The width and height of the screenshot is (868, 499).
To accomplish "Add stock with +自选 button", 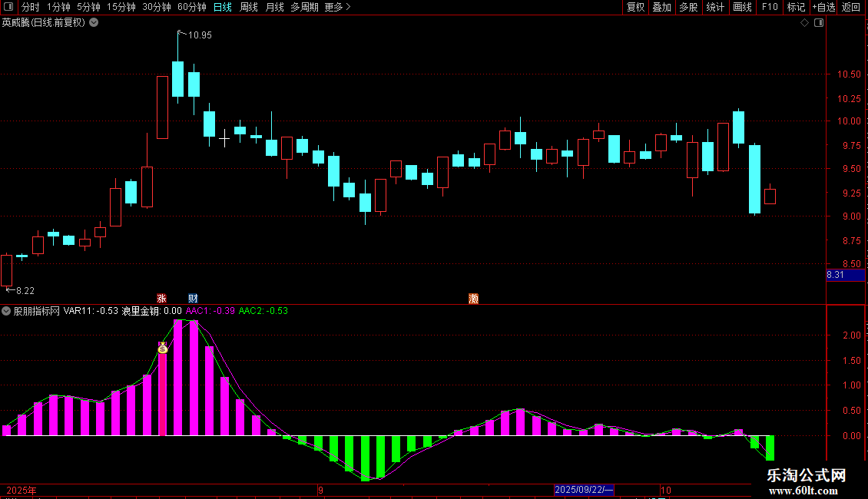I will pyautogui.click(x=823, y=7).
